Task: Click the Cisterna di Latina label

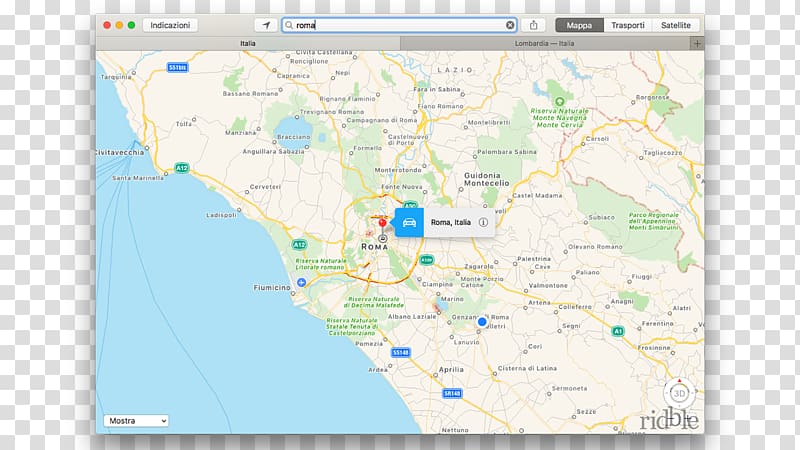Action: pos(527,368)
